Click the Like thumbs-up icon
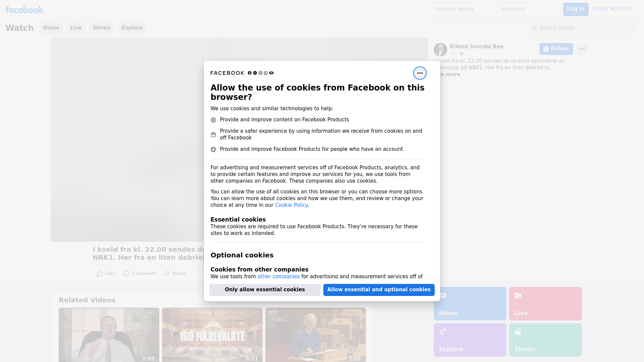The width and height of the screenshot is (644, 362). (x=100, y=274)
